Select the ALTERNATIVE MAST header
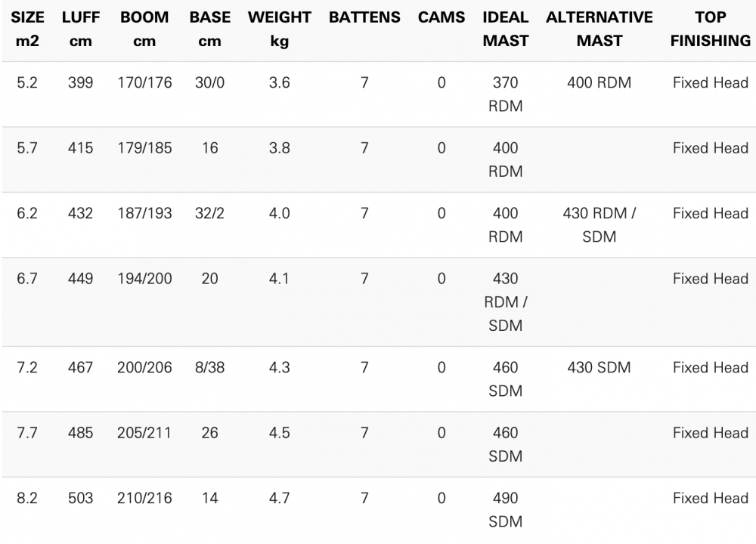The width and height of the screenshot is (756, 544). coord(600,29)
